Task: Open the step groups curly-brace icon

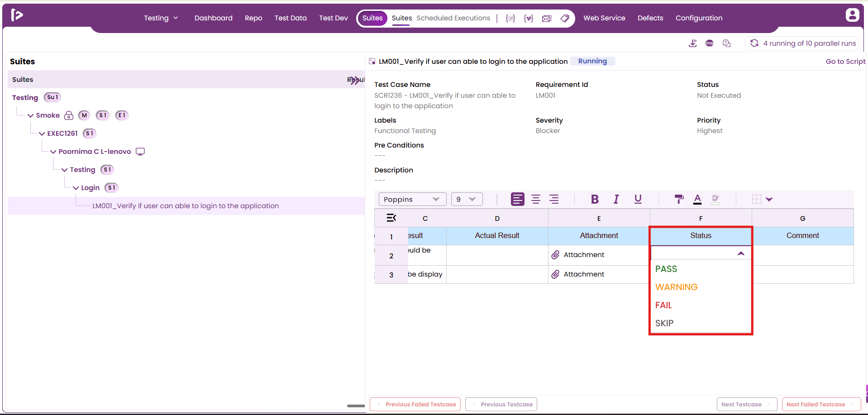Action: click(x=510, y=18)
